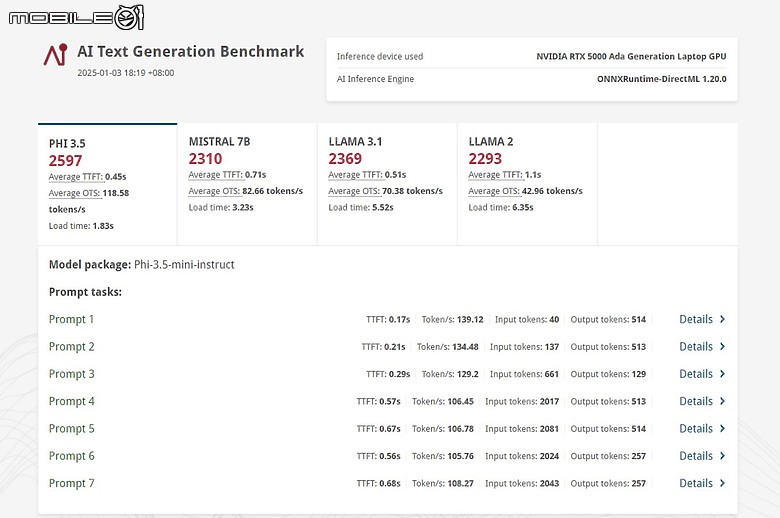Click Prompt 2 Input tokens 137

524,347
